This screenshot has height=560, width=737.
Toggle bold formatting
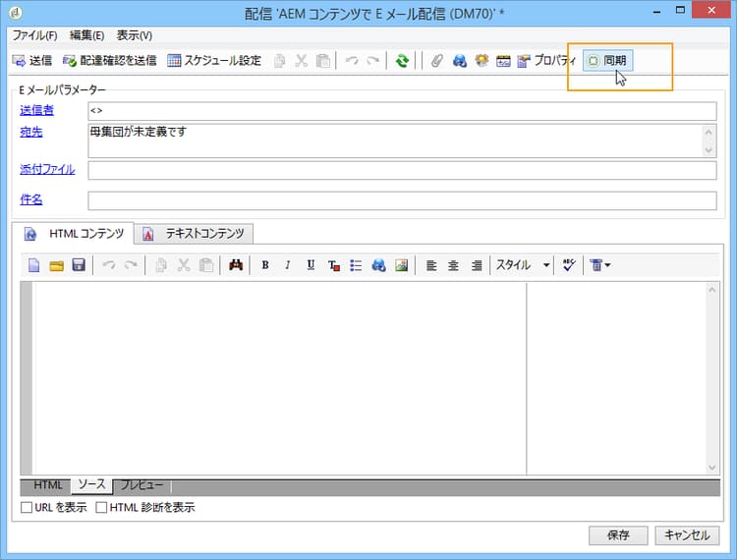point(265,265)
